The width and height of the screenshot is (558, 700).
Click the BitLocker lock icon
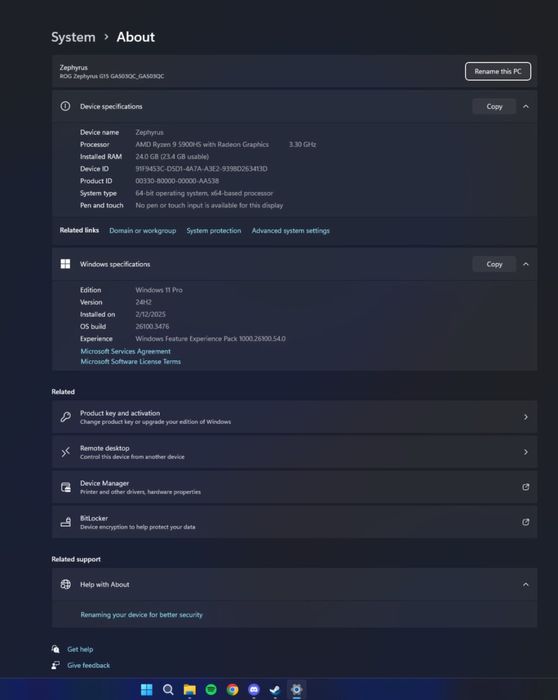(66, 522)
